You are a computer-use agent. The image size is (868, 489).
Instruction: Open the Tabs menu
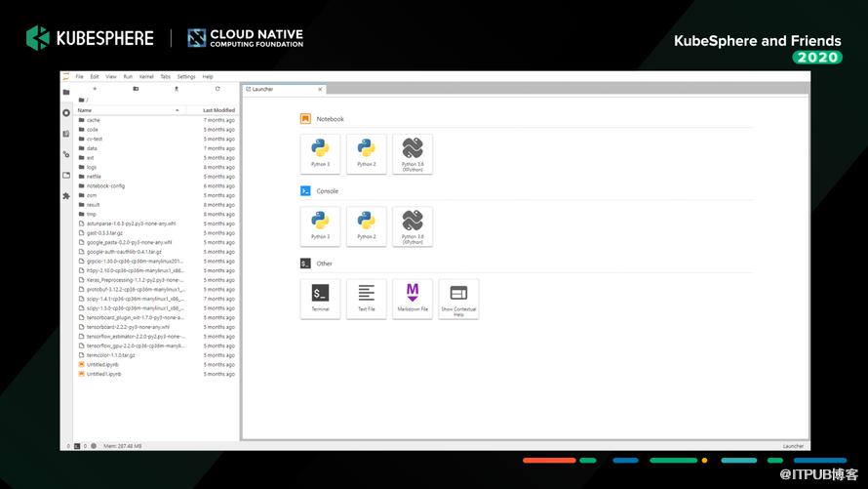[165, 77]
